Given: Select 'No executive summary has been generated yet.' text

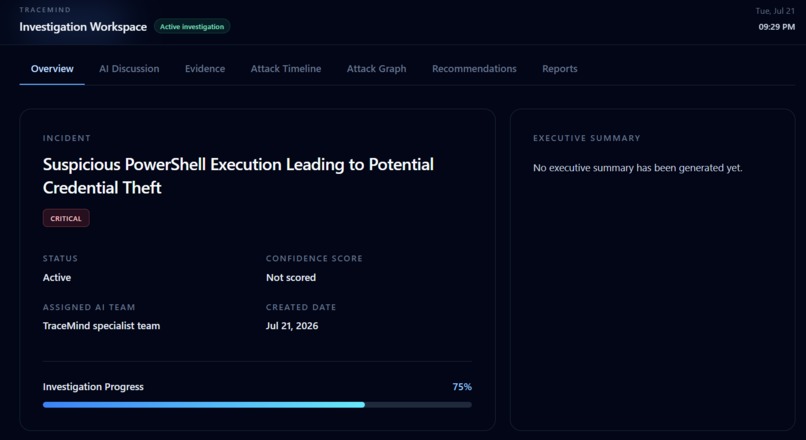Looking at the screenshot, I should click(637, 168).
